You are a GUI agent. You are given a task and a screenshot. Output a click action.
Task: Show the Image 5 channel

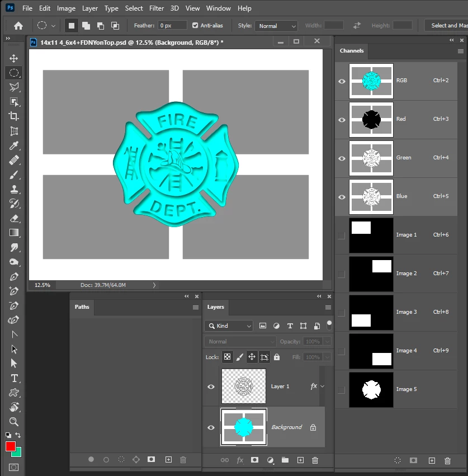tap(342, 390)
